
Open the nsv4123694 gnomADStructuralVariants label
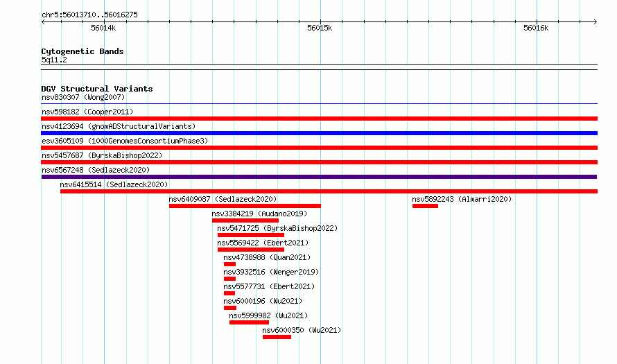tap(119, 126)
